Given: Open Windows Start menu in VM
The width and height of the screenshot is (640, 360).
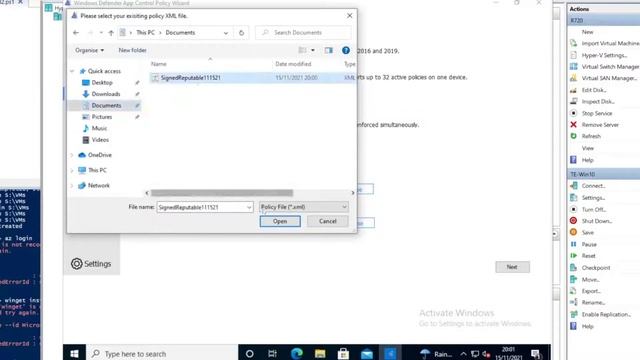Looking at the screenshot, I should (x=74, y=353).
